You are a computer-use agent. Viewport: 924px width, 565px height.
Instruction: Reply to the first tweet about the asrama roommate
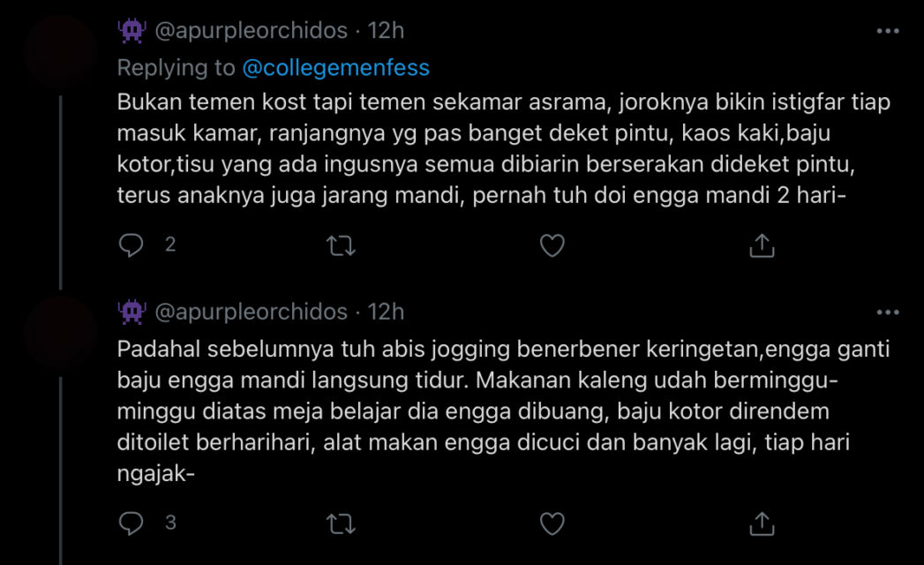pos(131,245)
